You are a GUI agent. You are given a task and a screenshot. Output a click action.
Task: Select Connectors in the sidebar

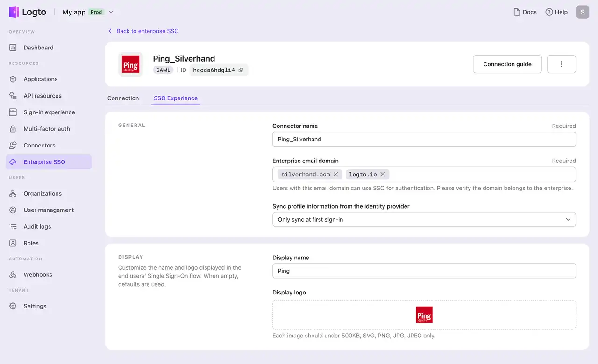tap(40, 145)
